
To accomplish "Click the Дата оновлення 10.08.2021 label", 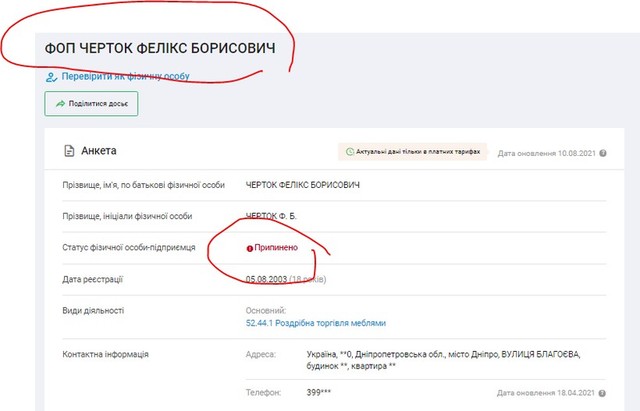I will pyautogui.click(x=544, y=153).
